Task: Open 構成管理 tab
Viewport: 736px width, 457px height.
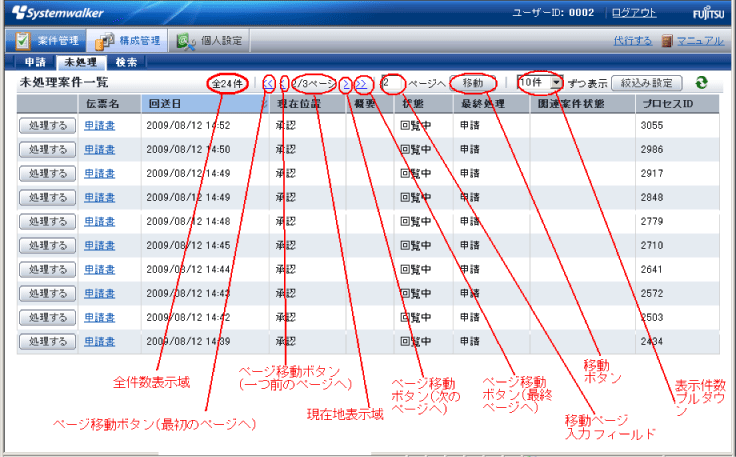Action: pyautogui.click(x=129, y=41)
